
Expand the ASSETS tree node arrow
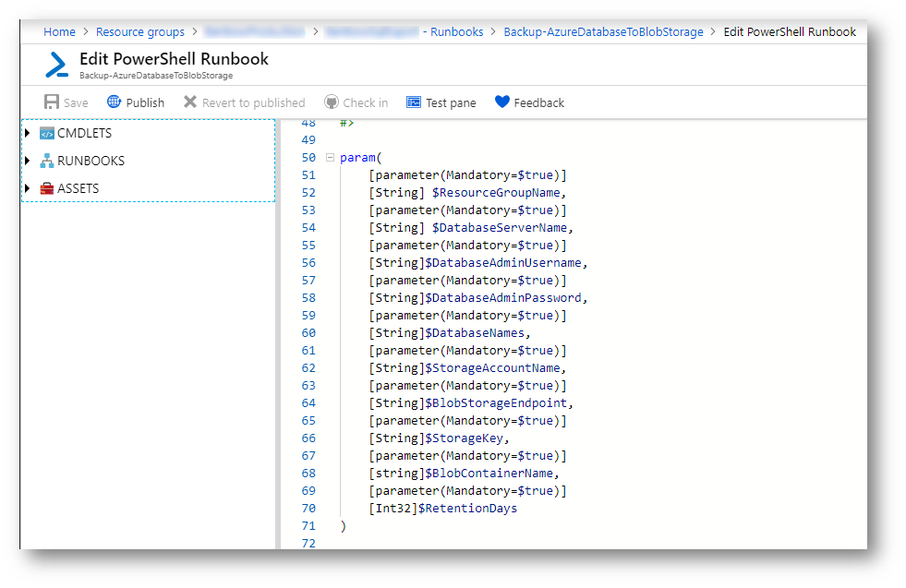[x=27, y=188]
